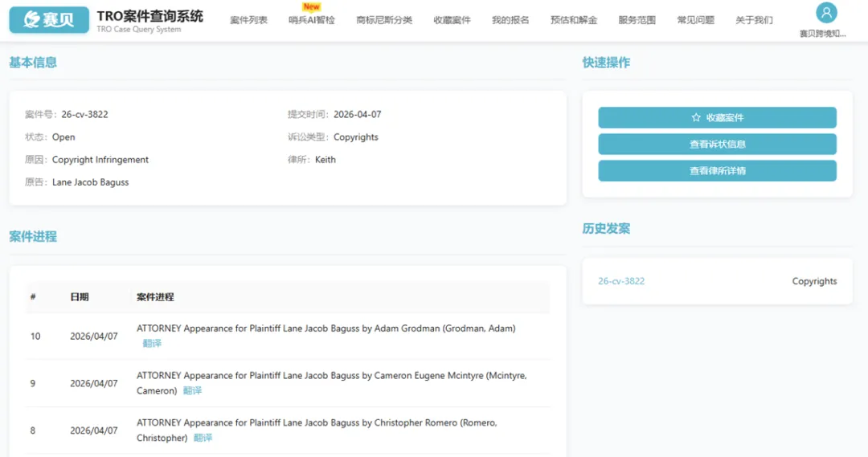The width and height of the screenshot is (868, 457).
Task: Open the 服务范围 menu
Action: pyautogui.click(x=637, y=20)
